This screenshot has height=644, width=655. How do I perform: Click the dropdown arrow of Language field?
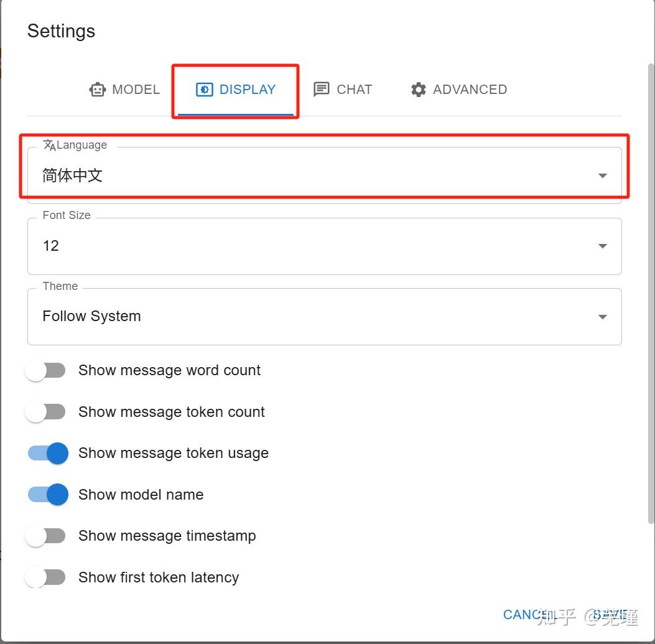(x=602, y=175)
